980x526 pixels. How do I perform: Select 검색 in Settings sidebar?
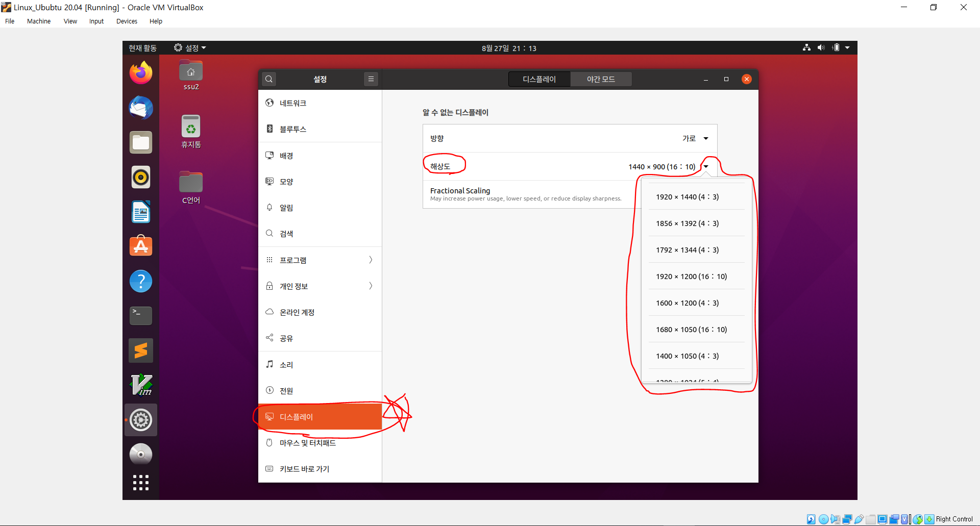pyautogui.click(x=320, y=234)
